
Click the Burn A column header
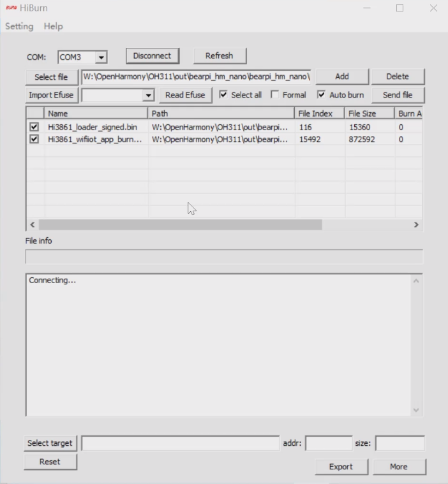click(x=409, y=114)
